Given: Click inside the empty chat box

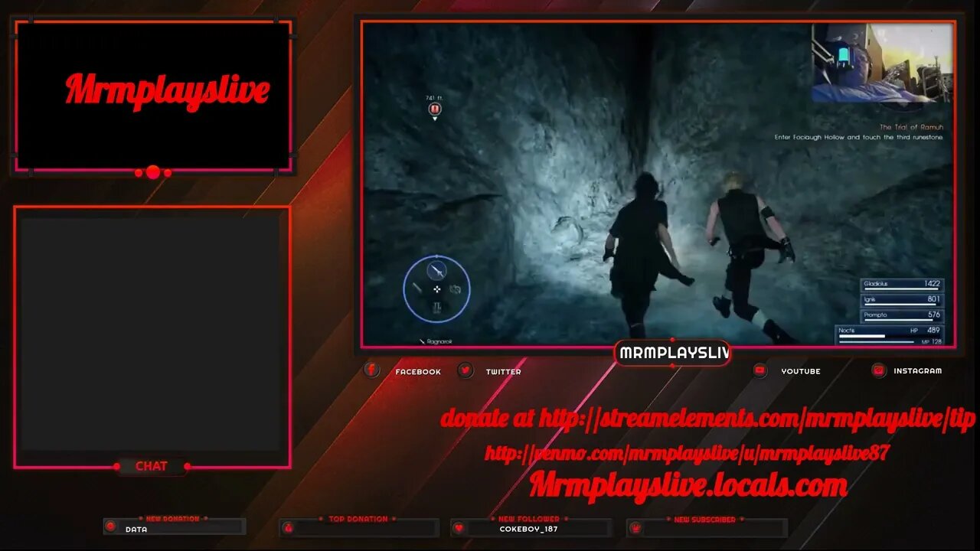Looking at the screenshot, I should pyautogui.click(x=151, y=334).
